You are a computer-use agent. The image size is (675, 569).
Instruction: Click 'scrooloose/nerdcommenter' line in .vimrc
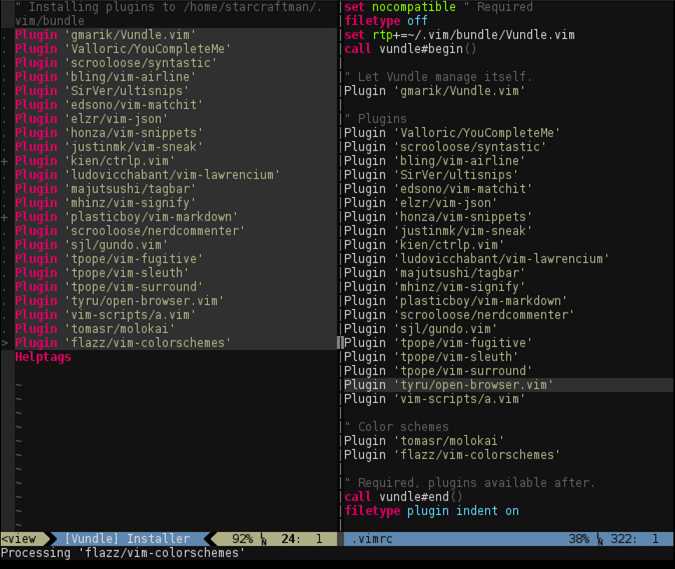[459, 315]
